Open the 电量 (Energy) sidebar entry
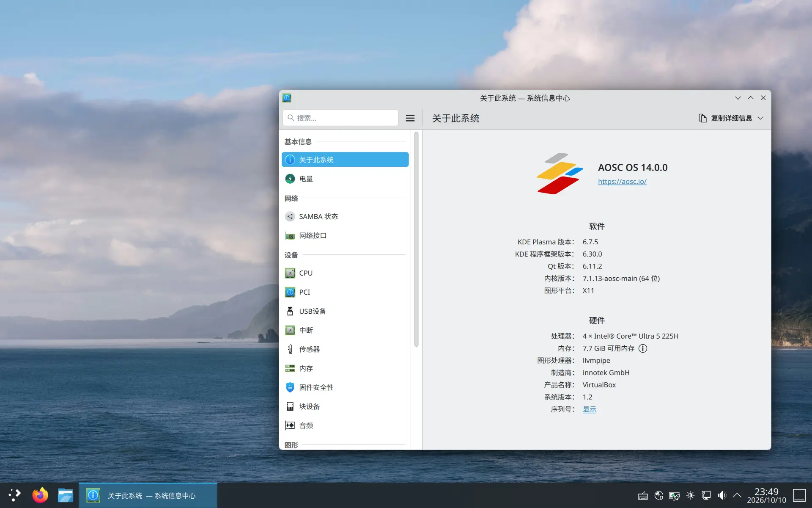The width and height of the screenshot is (812, 508). coord(345,179)
